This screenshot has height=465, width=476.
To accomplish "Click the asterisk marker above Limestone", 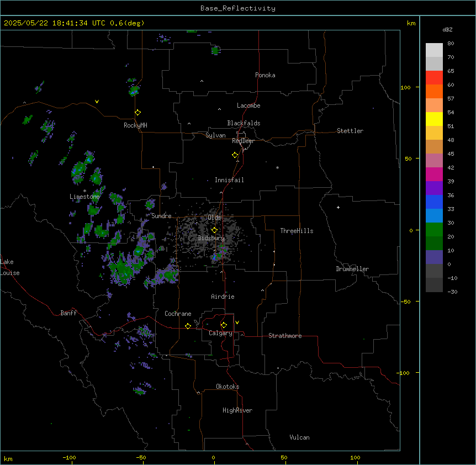I will click(84, 191).
